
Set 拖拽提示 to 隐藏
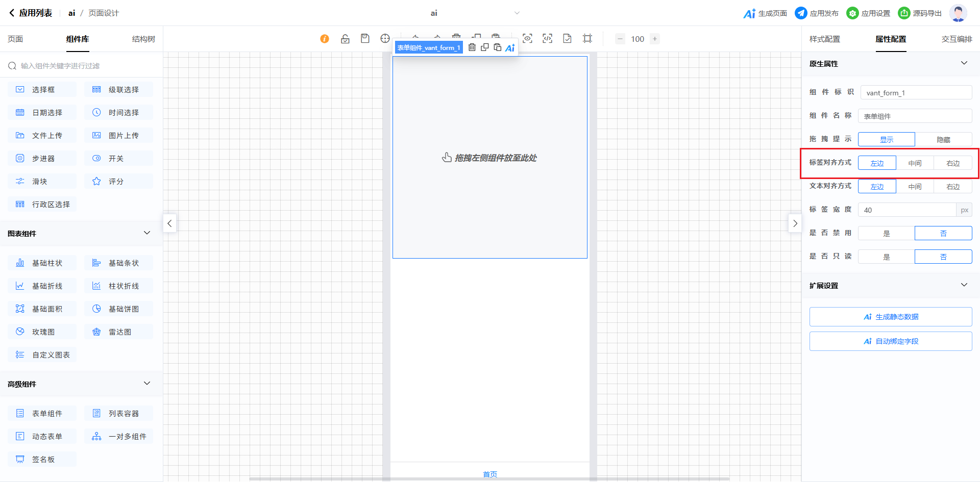(943, 139)
